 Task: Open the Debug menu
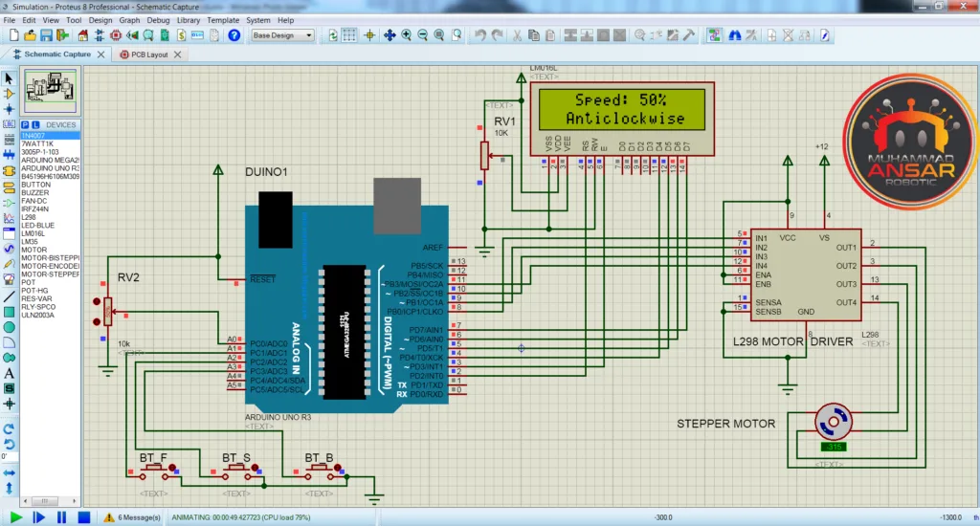click(x=158, y=20)
